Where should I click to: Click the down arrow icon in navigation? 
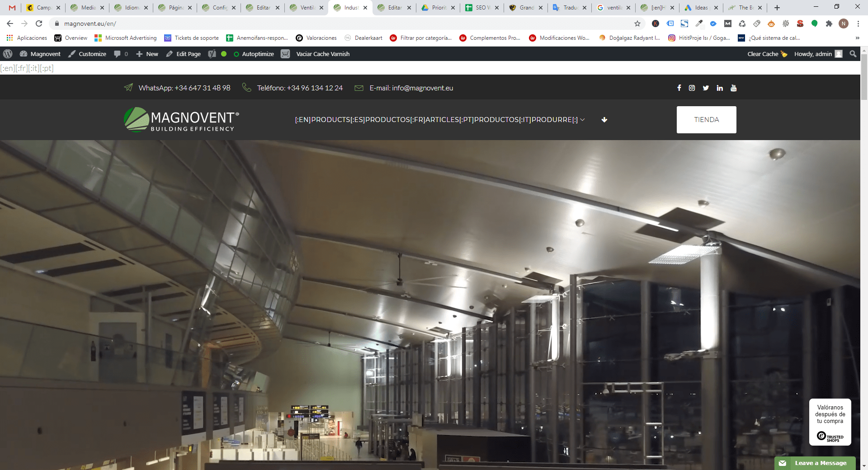(604, 120)
